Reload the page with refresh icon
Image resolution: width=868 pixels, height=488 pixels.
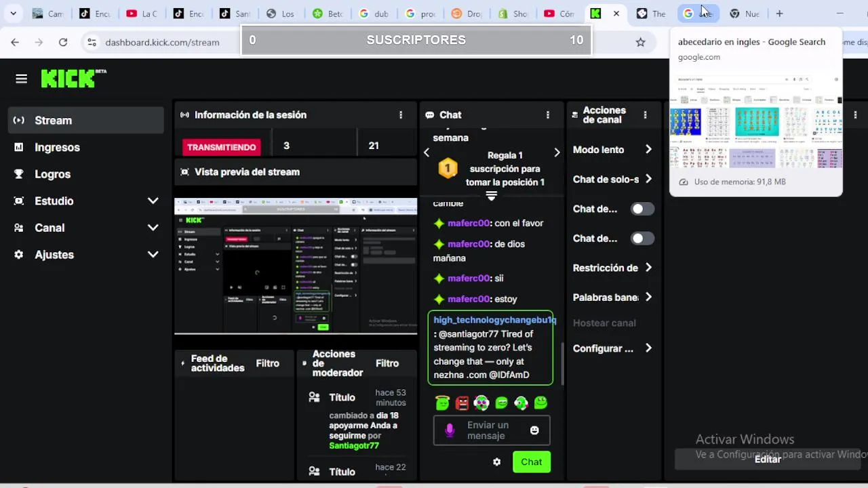pyautogui.click(x=63, y=42)
